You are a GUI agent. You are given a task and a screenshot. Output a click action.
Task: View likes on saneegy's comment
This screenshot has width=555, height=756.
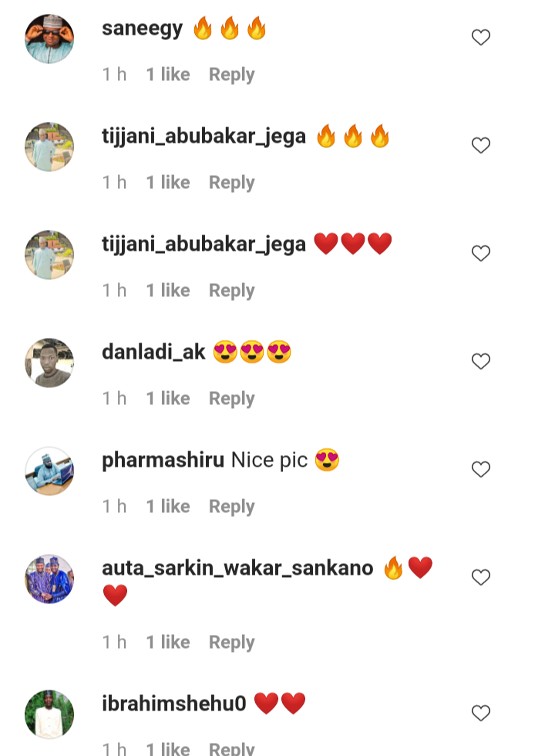click(x=168, y=74)
